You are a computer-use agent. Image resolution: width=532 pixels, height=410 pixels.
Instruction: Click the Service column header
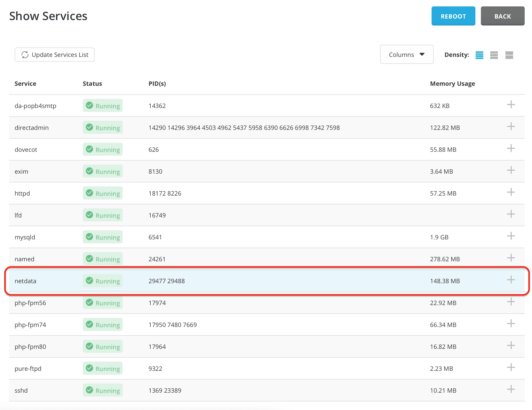(x=25, y=83)
